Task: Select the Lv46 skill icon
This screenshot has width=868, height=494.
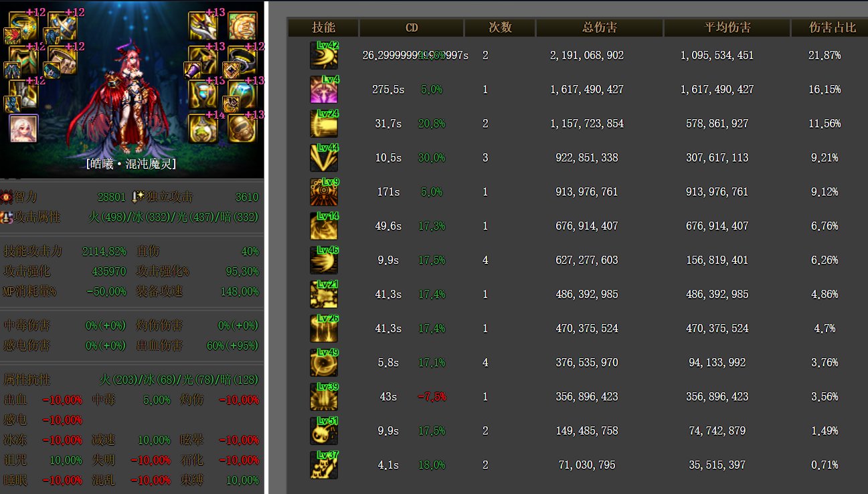Action: click(x=324, y=260)
